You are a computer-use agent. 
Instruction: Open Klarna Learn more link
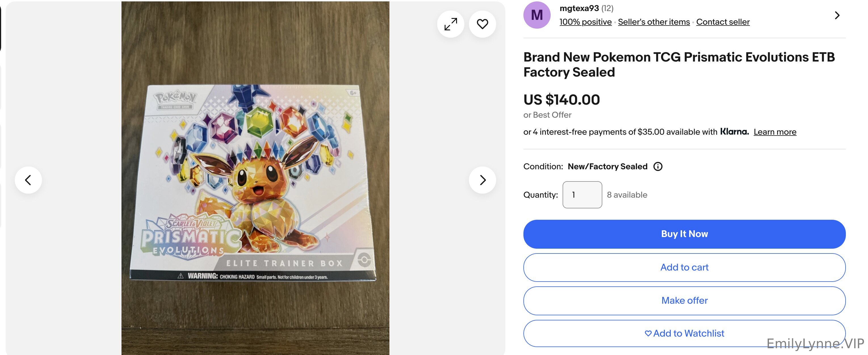pyautogui.click(x=775, y=132)
